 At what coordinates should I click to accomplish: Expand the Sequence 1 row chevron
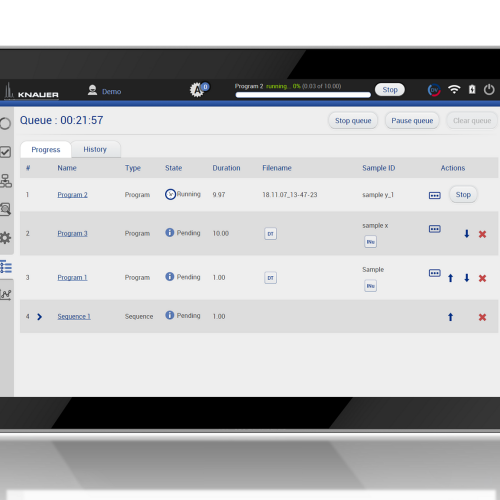[x=39, y=317]
